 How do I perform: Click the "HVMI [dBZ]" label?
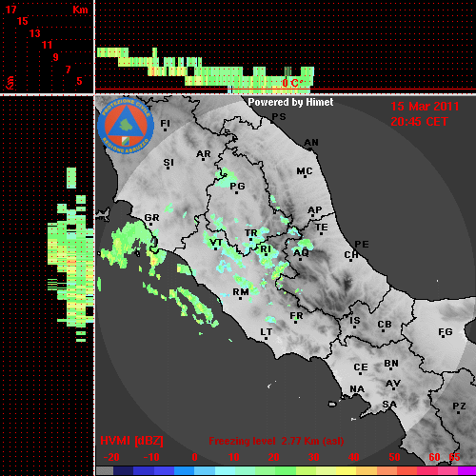coord(131,441)
